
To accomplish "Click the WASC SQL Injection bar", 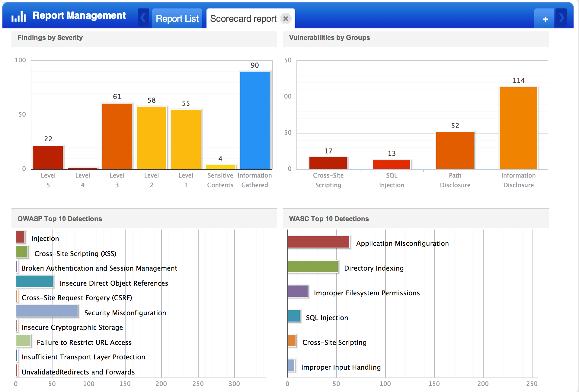I will click(294, 316).
